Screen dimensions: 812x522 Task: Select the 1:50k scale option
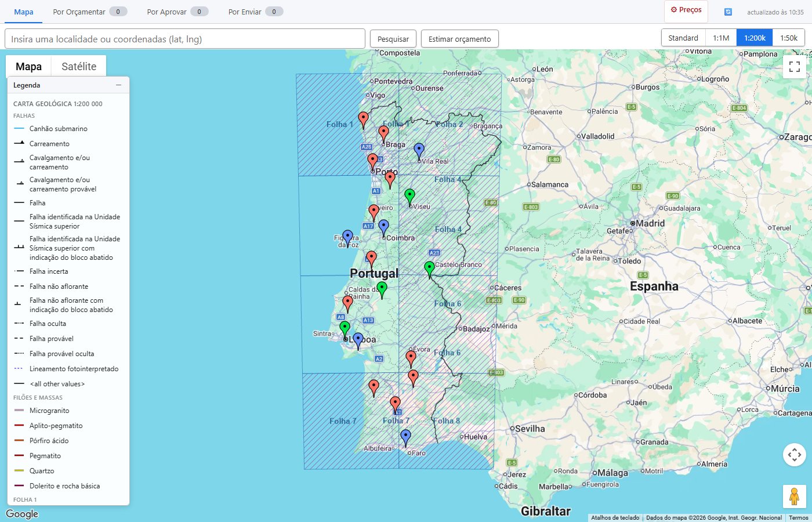click(x=789, y=38)
